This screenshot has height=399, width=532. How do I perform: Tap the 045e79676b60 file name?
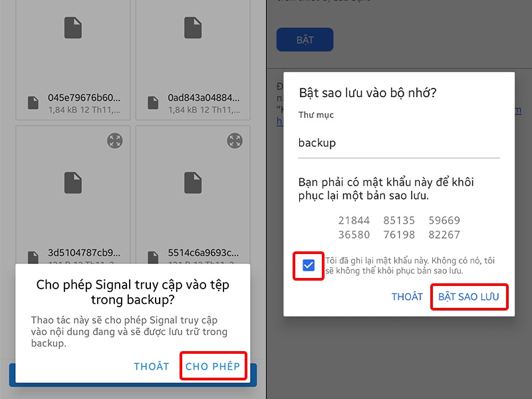pos(84,98)
